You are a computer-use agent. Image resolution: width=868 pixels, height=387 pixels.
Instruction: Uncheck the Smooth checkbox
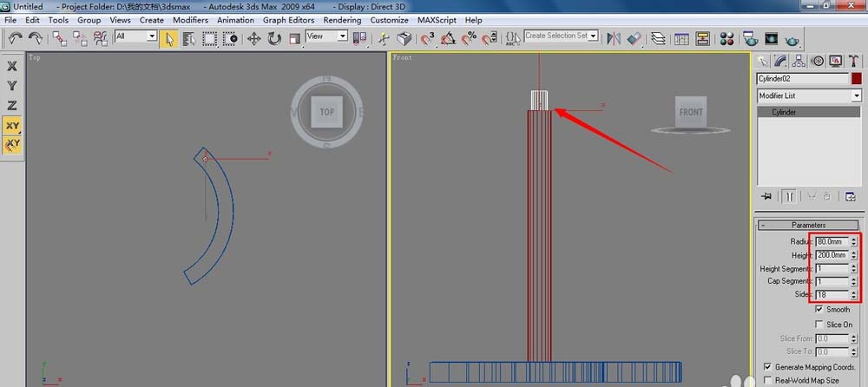(819, 309)
